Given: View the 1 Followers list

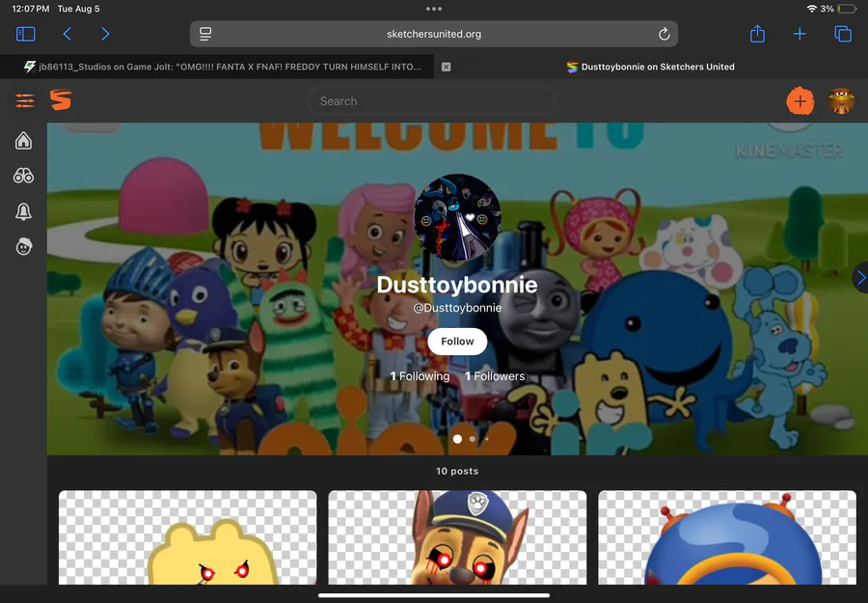Looking at the screenshot, I should click(x=495, y=376).
